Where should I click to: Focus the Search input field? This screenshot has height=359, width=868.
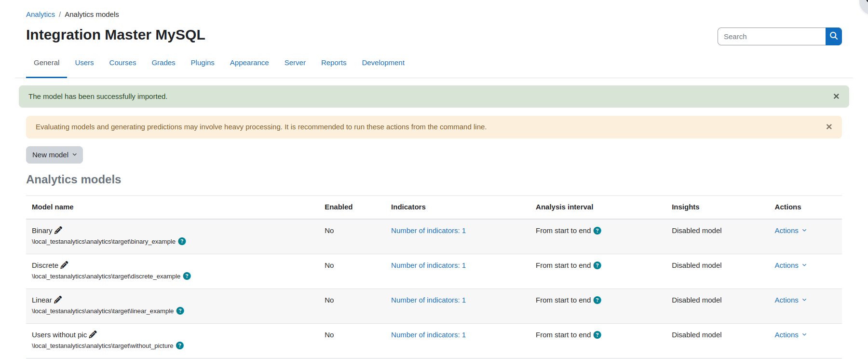772,36
